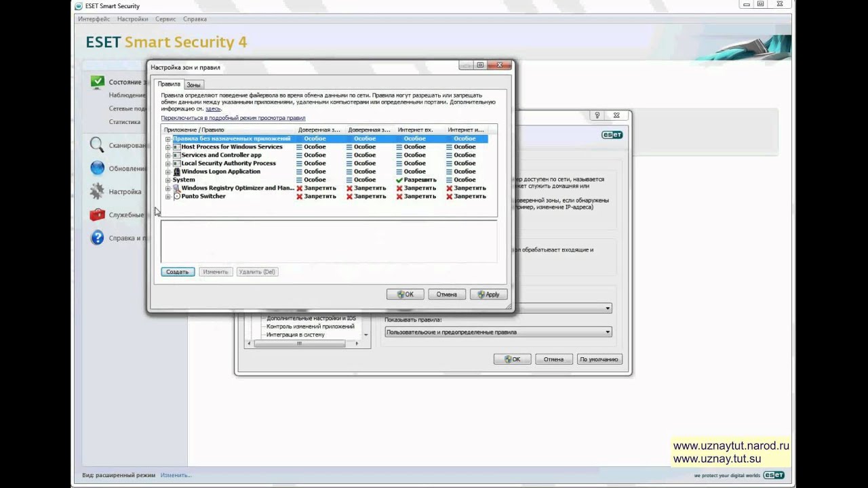Expand the Punto Switcher node
868x488 pixels.
point(167,197)
